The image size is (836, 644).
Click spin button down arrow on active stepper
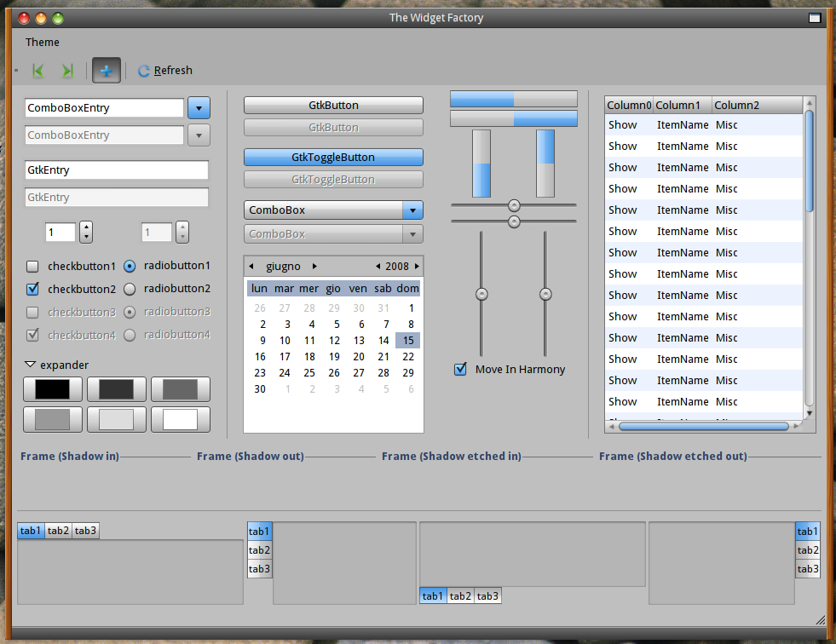(x=86, y=237)
